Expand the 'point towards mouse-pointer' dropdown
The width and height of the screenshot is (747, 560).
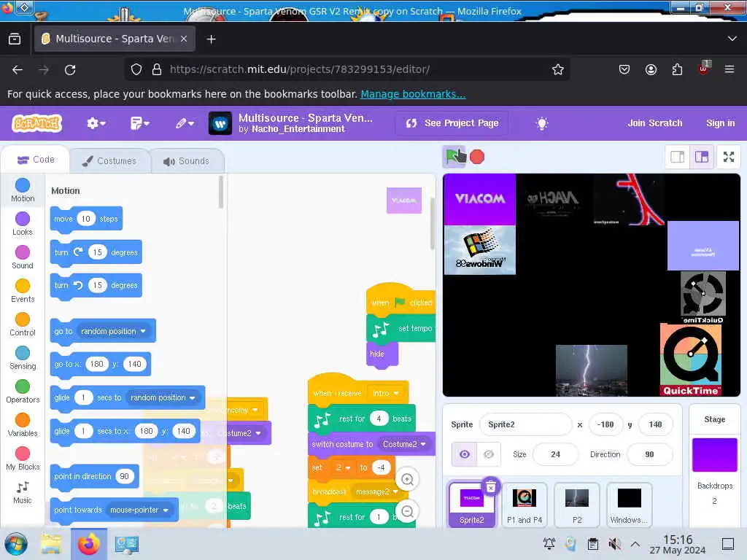(x=166, y=510)
